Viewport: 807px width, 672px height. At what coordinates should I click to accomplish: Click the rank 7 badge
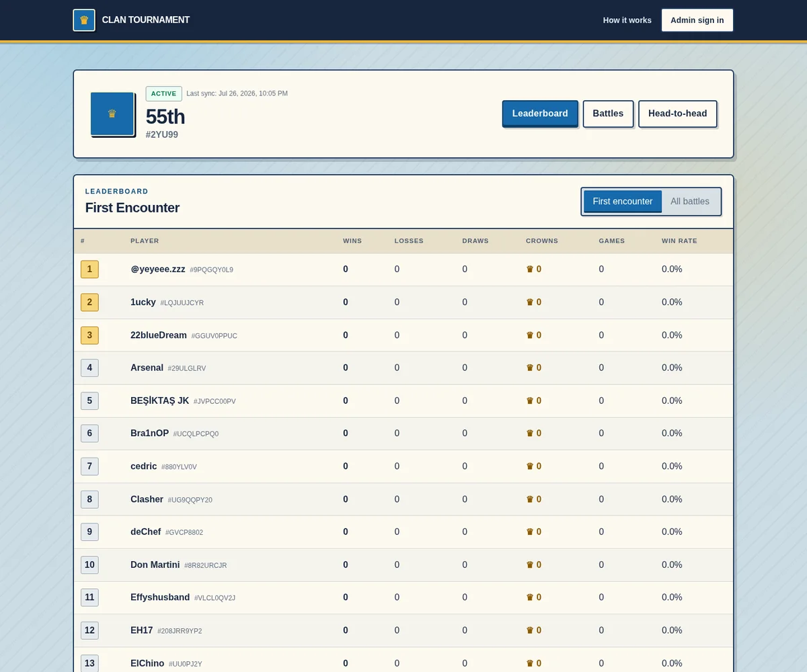(x=89, y=466)
